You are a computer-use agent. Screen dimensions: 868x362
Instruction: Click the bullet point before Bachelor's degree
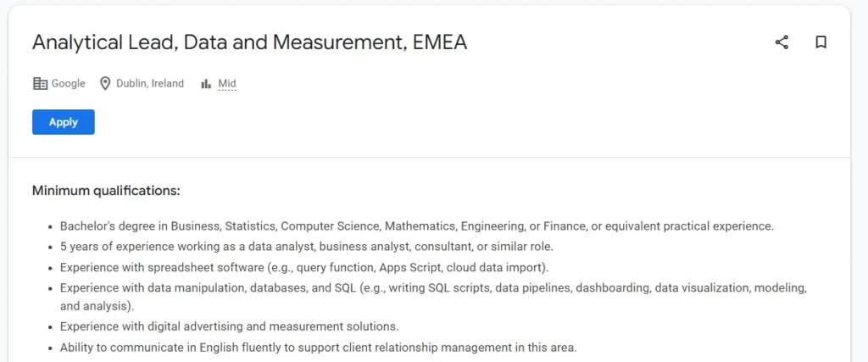pos(47,227)
